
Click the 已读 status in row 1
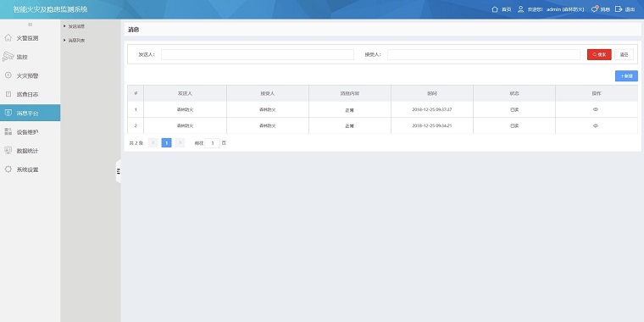514,109
